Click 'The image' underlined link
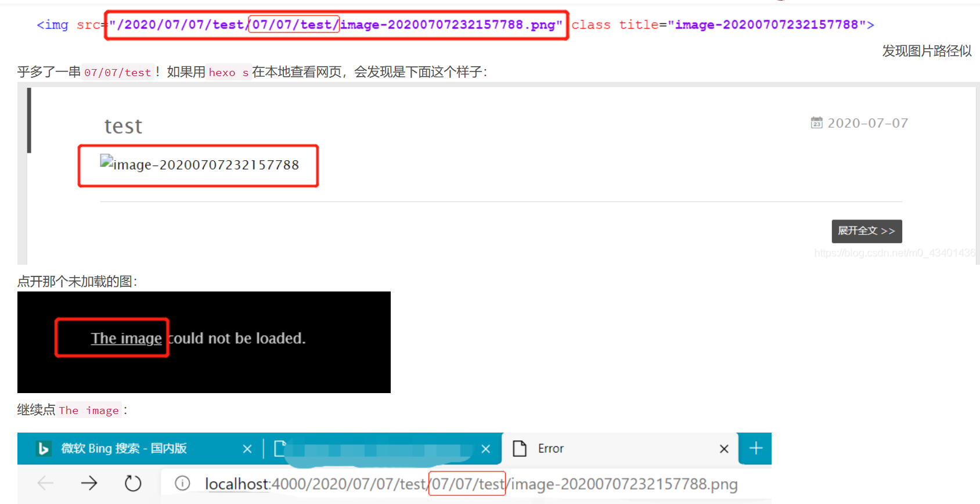The width and height of the screenshot is (980, 504). coord(126,338)
